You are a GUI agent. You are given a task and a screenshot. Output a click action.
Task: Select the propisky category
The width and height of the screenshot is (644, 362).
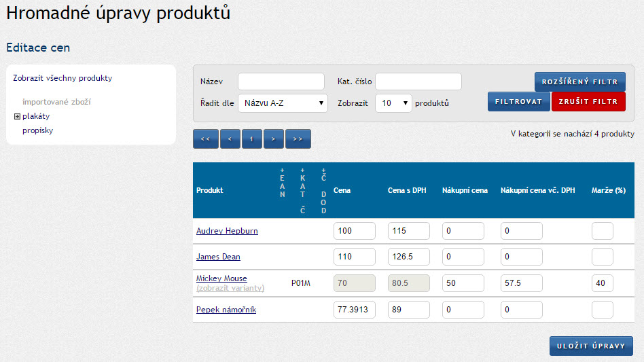tap(37, 130)
